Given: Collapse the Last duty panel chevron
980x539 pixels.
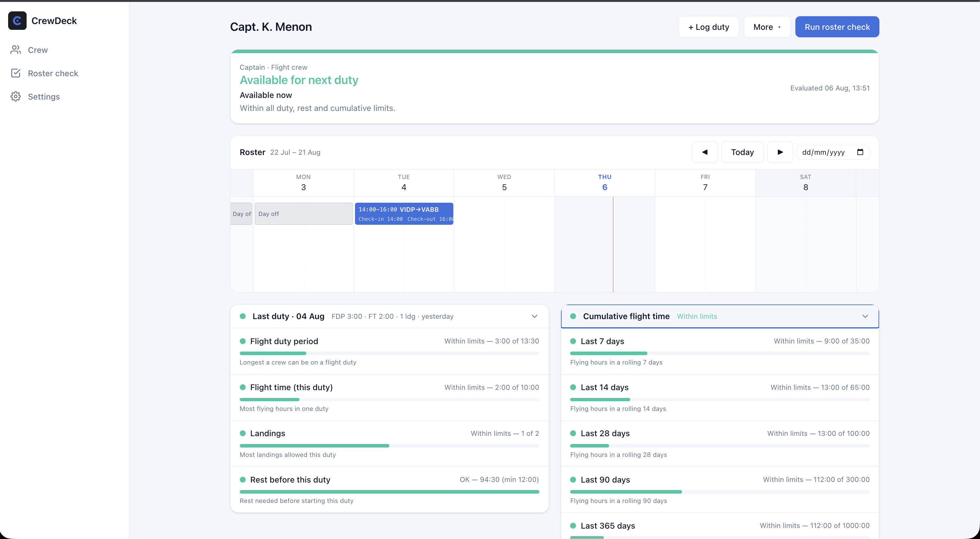Looking at the screenshot, I should click(534, 316).
